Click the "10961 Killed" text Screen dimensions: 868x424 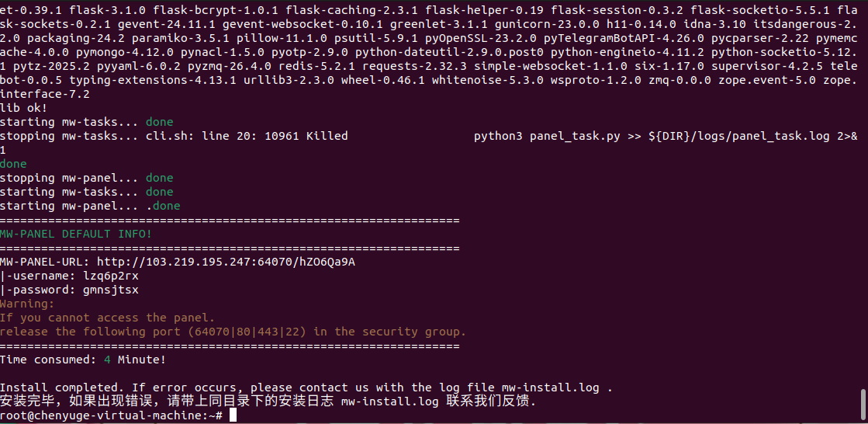306,136
